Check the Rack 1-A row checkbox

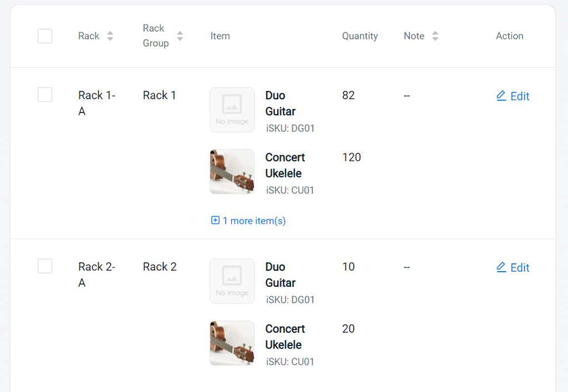[x=45, y=95]
